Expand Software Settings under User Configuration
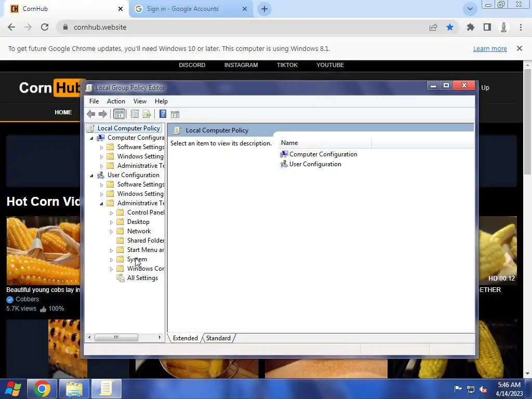The height and width of the screenshot is (399, 532). coord(101,185)
